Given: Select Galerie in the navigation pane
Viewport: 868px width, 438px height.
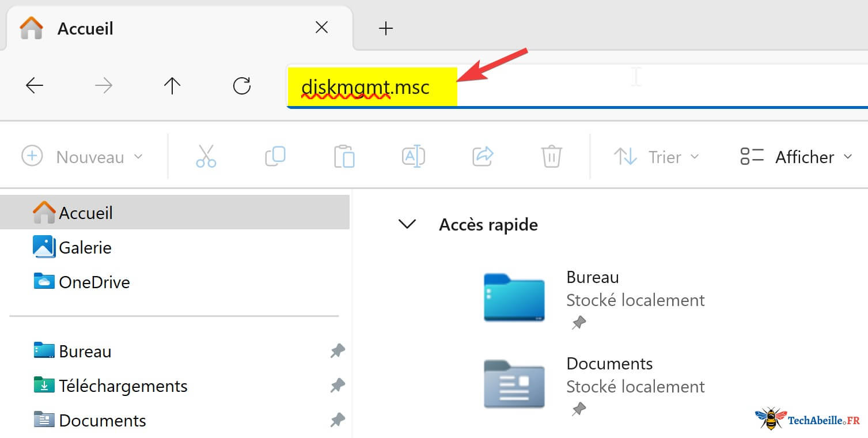Looking at the screenshot, I should tap(85, 247).
